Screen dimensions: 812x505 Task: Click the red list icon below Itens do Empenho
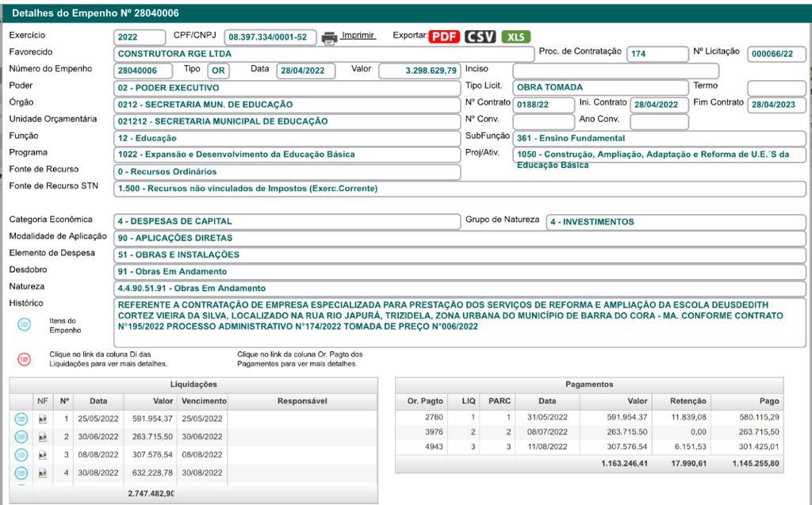(25, 358)
